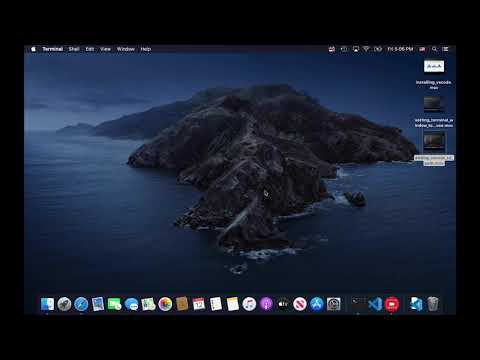Open Photos from the dock

point(165,304)
